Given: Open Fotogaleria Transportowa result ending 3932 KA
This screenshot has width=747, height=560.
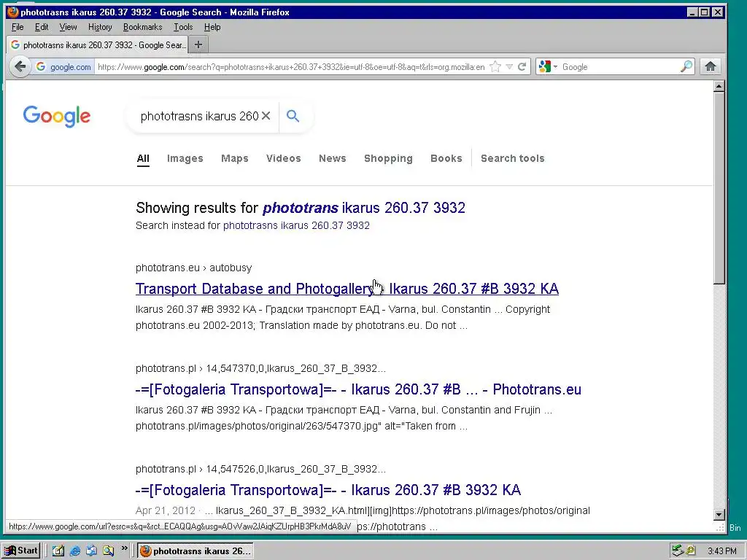Looking at the screenshot, I should coord(328,490).
